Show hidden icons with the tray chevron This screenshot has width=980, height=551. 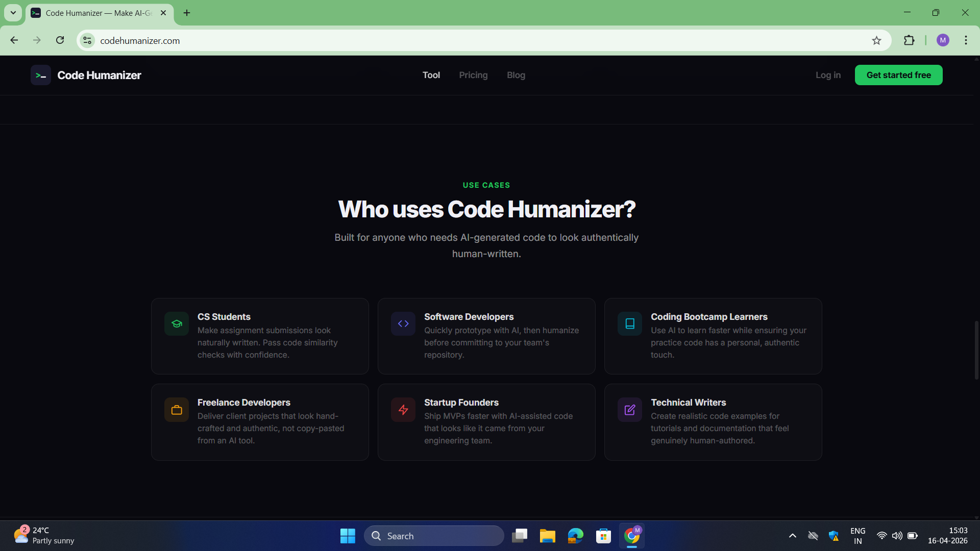point(793,536)
